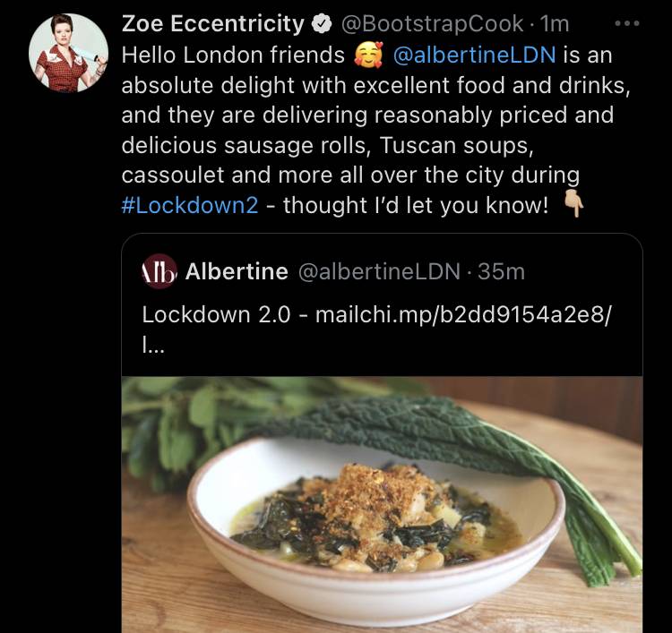Open the Zoe Eccentricity display name
This screenshot has width=672, height=633.
(x=213, y=23)
